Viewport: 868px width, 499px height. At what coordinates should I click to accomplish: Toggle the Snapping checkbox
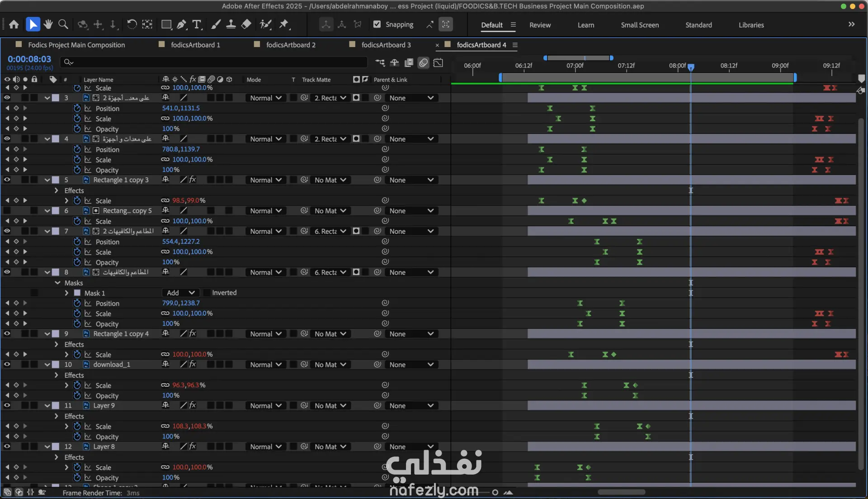377,24
